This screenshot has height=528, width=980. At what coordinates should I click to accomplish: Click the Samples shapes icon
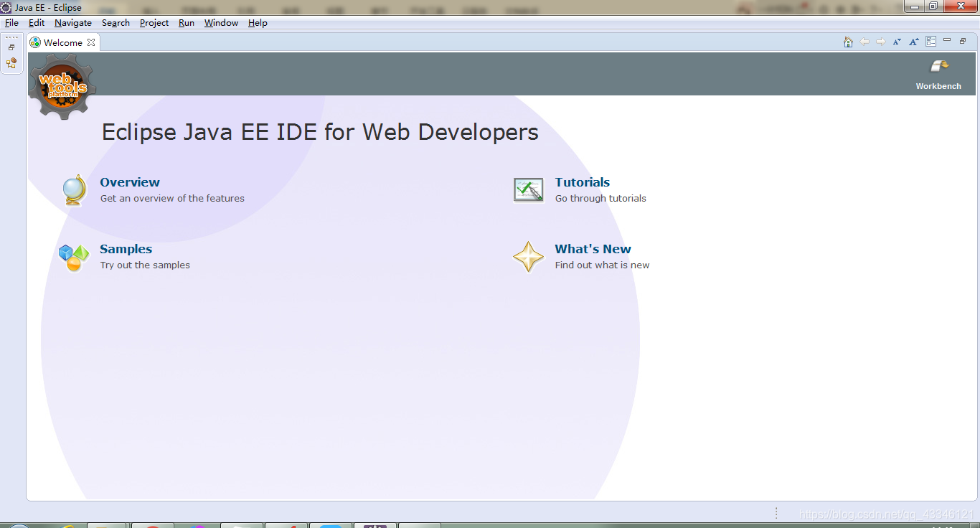click(x=74, y=258)
